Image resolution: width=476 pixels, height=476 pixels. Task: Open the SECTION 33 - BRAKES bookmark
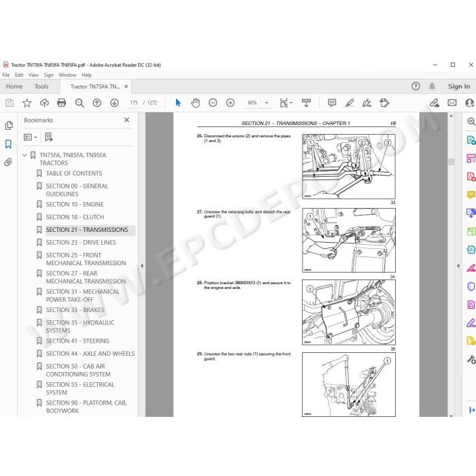tap(75, 310)
